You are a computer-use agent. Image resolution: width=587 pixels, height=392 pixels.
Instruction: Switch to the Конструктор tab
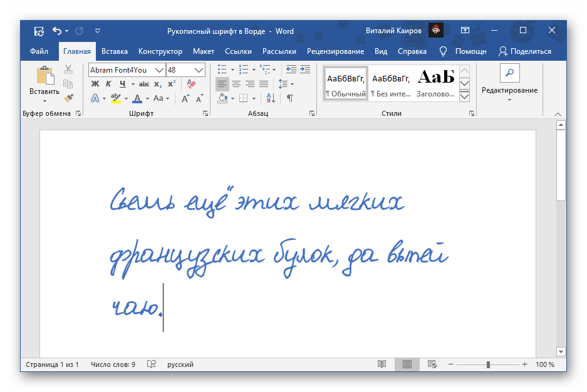160,51
